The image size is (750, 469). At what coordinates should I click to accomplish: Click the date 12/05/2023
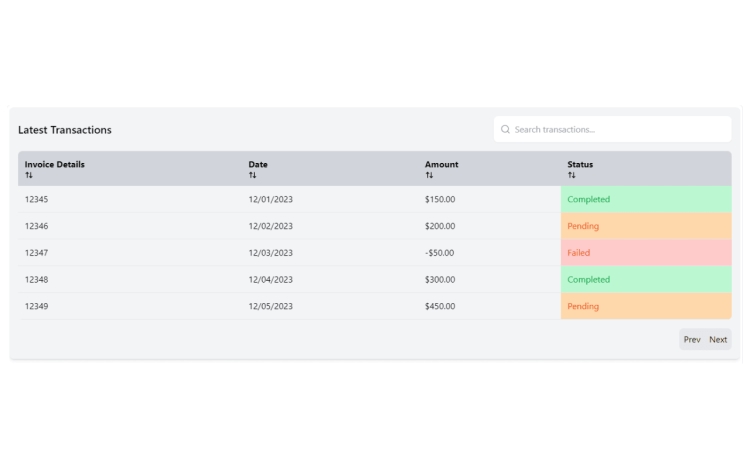point(270,306)
